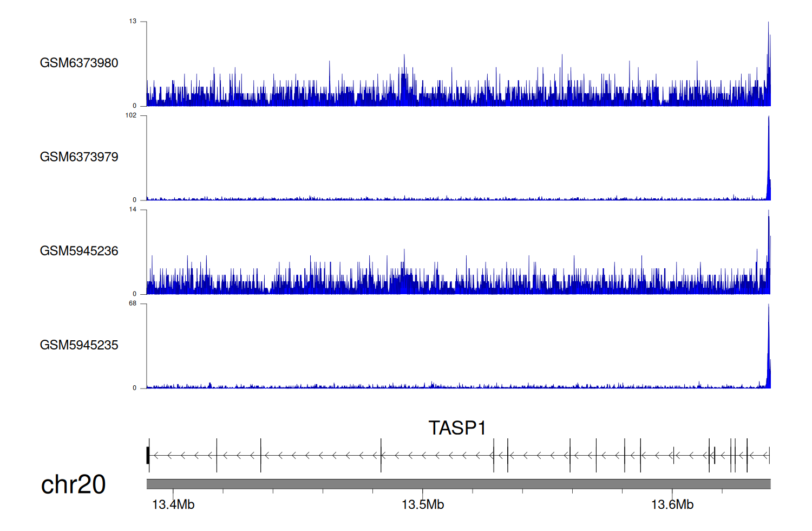Image resolution: width=812 pixels, height=531 pixels.
Task: Click the y-axis maximum value 13
Action: (x=133, y=21)
